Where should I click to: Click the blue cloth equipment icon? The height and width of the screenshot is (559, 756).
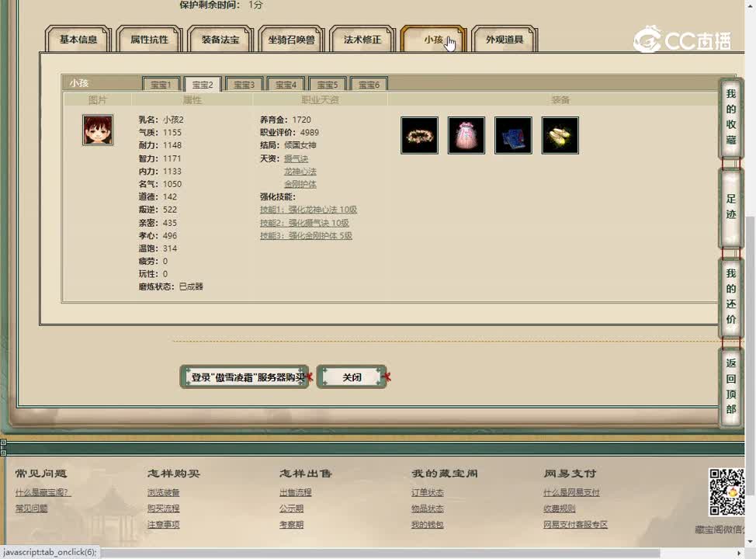point(514,136)
